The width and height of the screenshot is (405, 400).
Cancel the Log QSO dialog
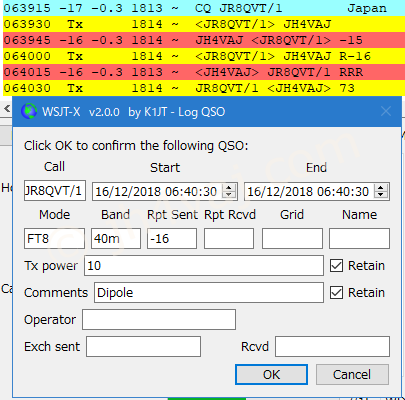click(352, 374)
